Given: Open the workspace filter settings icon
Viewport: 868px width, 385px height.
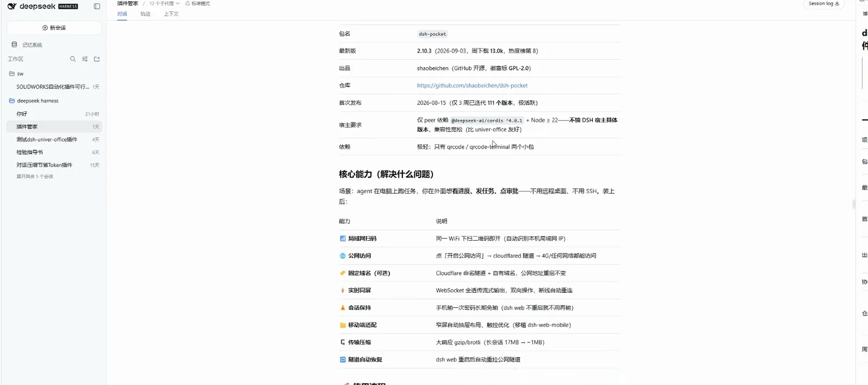Looking at the screenshot, I should coord(85,59).
